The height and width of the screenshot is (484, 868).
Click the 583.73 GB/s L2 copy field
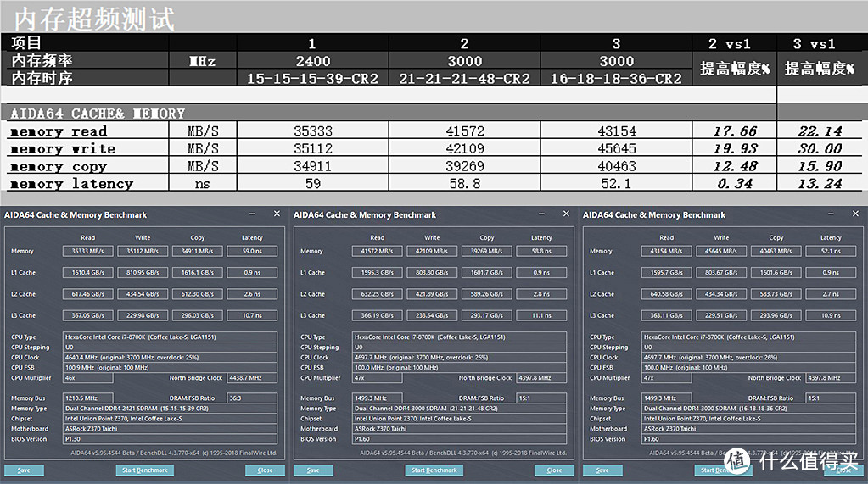point(776,294)
